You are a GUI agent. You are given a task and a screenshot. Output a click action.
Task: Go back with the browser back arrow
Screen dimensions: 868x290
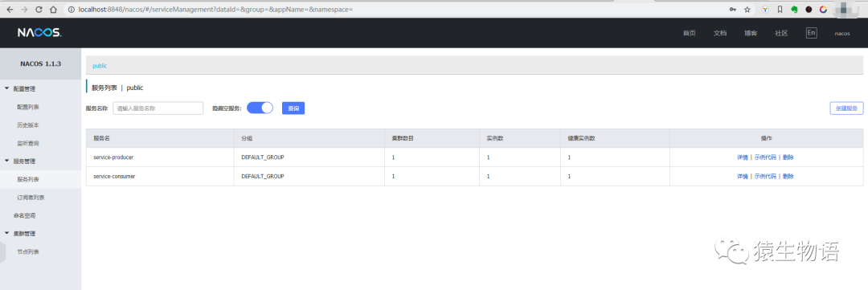tap(10, 10)
